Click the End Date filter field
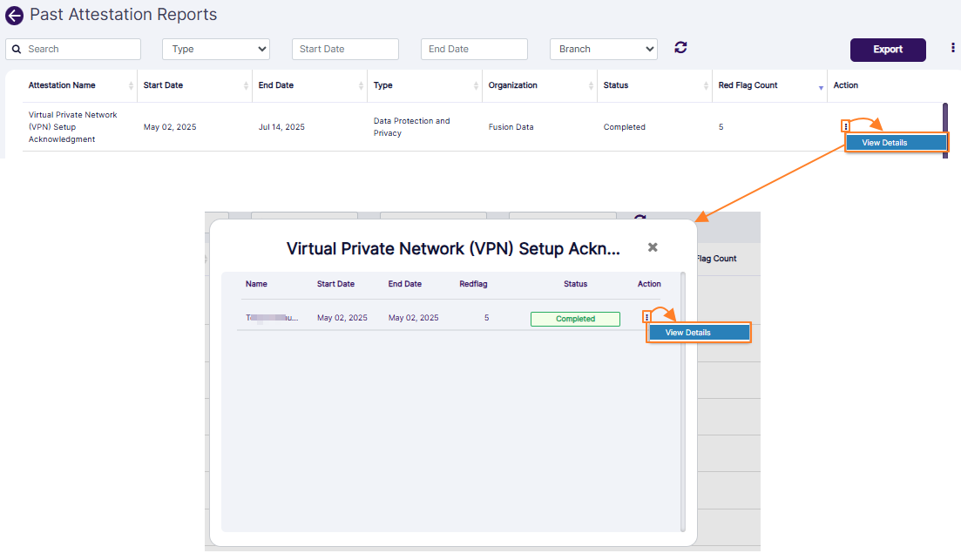Viewport: 961px width, 560px height. (474, 49)
